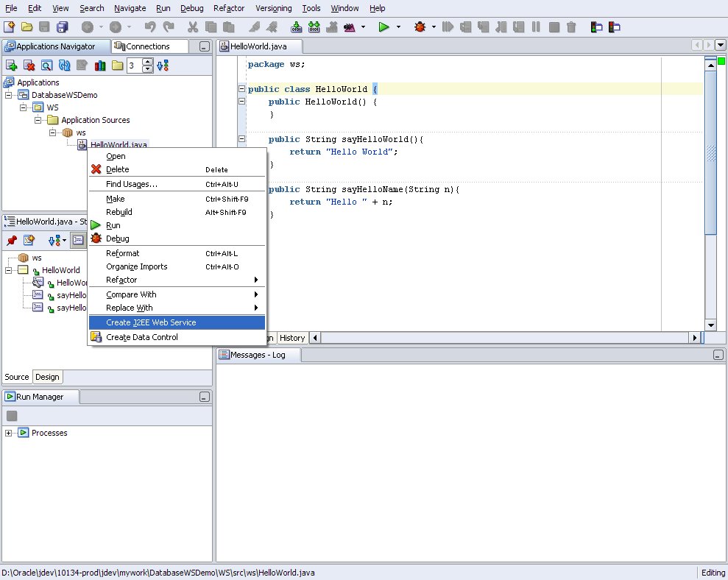Select Find Usages... in context menu
728x580 pixels.
(177, 184)
